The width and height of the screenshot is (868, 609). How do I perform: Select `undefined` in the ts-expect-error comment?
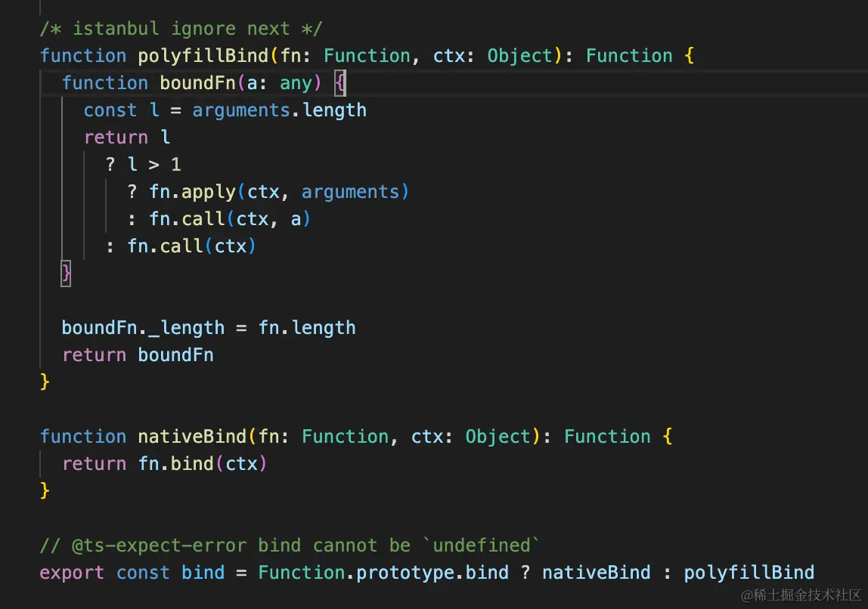(482, 546)
